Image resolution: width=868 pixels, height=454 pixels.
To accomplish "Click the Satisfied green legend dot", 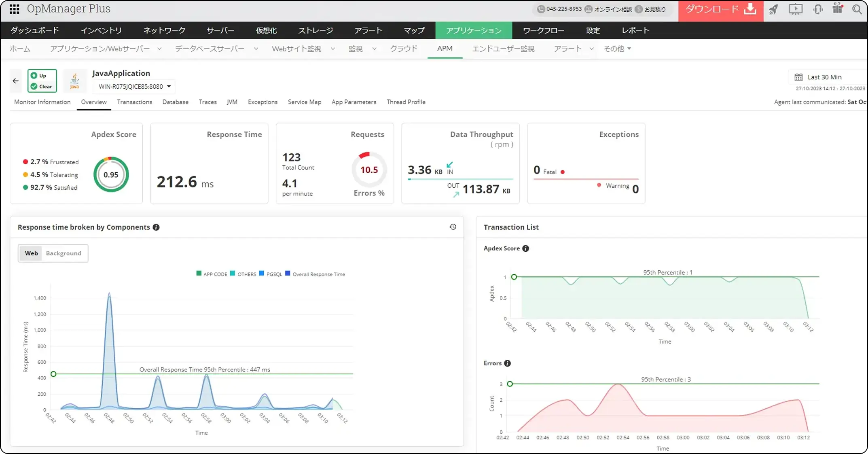I will click(x=25, y=187).
